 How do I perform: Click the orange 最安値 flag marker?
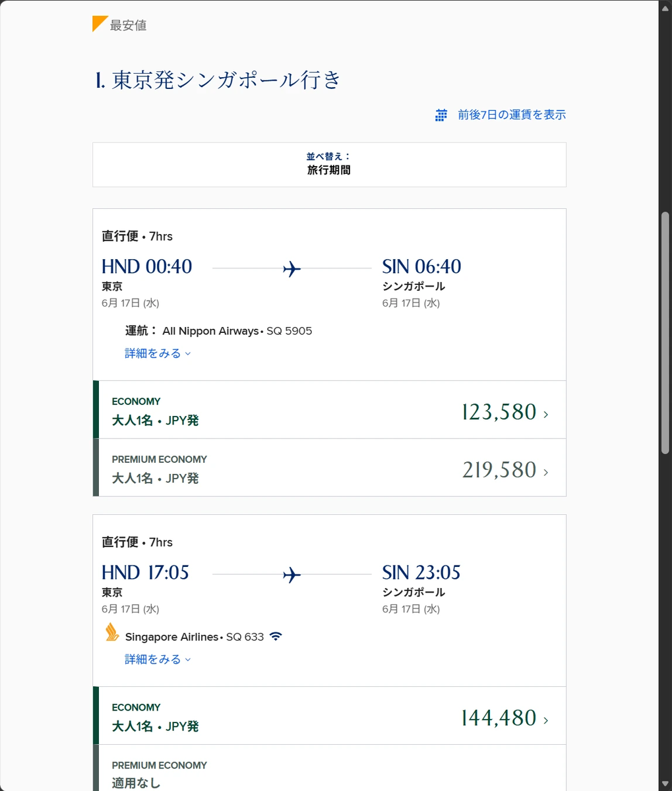(100, 24)
